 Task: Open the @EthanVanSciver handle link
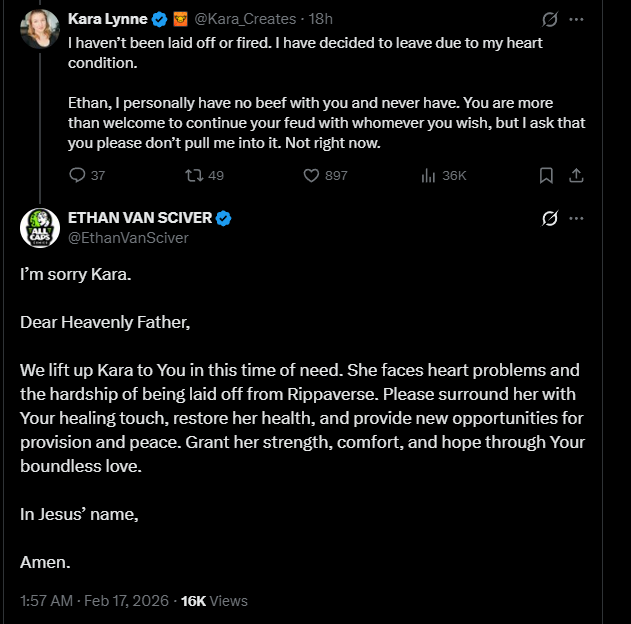128,238
